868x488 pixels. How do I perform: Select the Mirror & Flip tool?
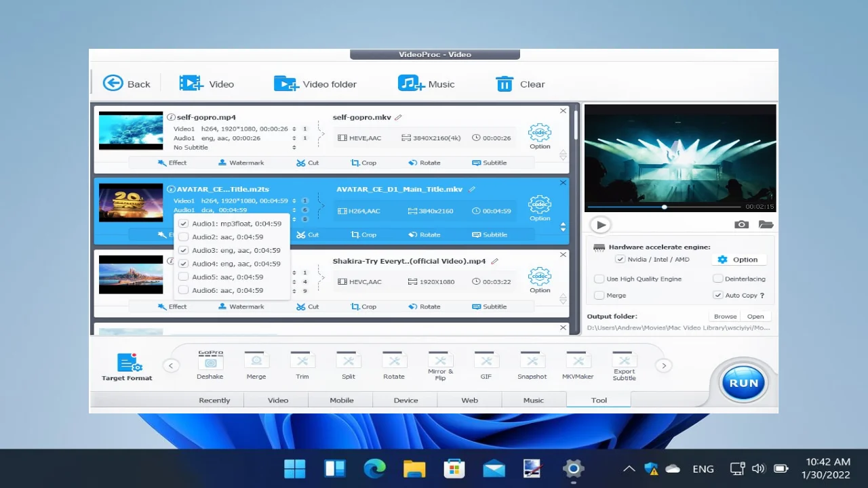tap(440, 366)
